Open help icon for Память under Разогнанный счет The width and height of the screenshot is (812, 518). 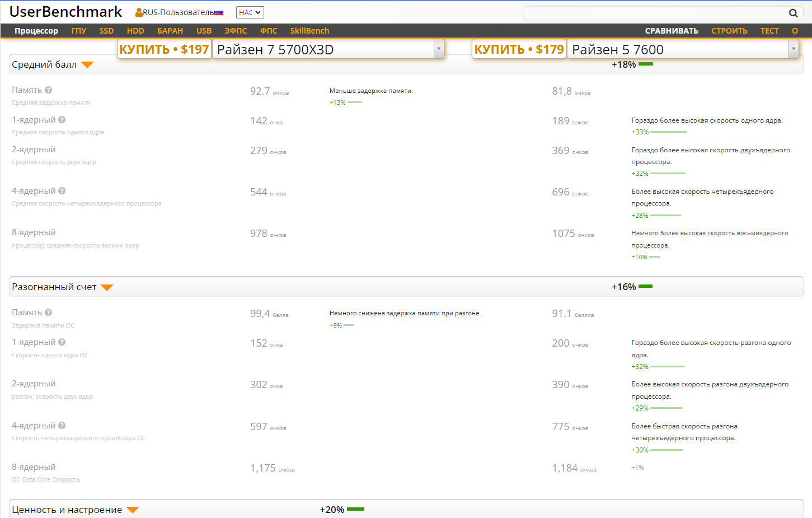[49, 312]
